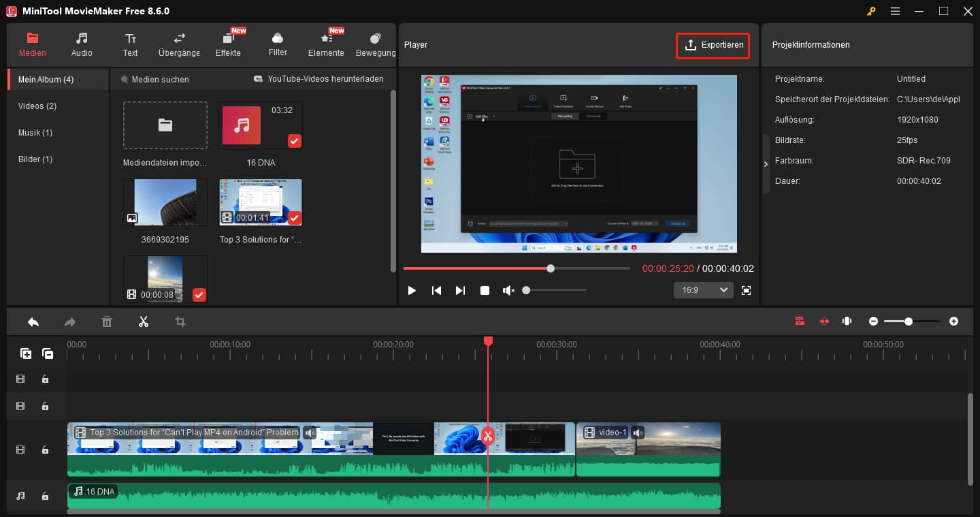The width and height of the screenshot is (980, 517).
Task: Mute the speaker icon on the Top 3 Solutions clip
Action: coord(310,432)
